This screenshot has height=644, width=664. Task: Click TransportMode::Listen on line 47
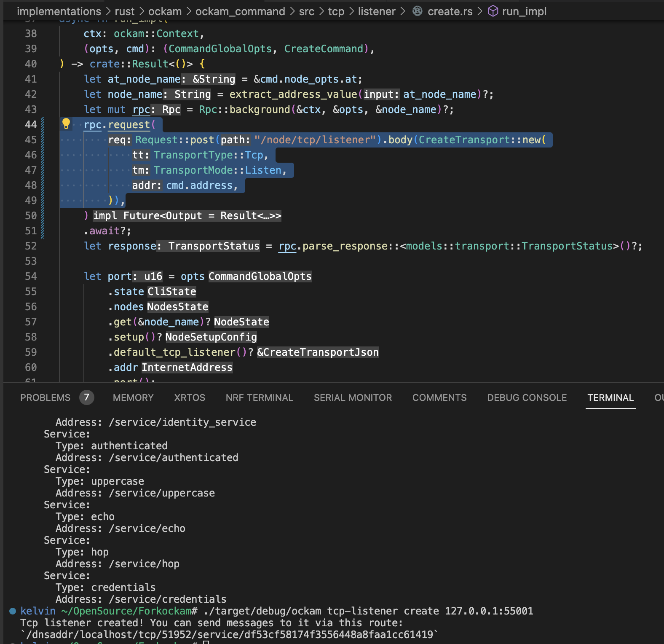tap(217, 170)
